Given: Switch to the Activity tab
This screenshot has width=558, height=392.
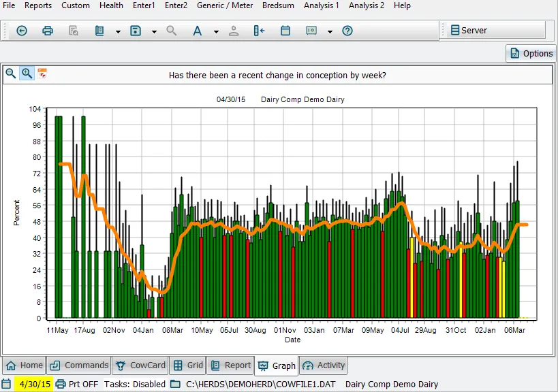Looking at the screenshot, I should click(x=323, y=365).
